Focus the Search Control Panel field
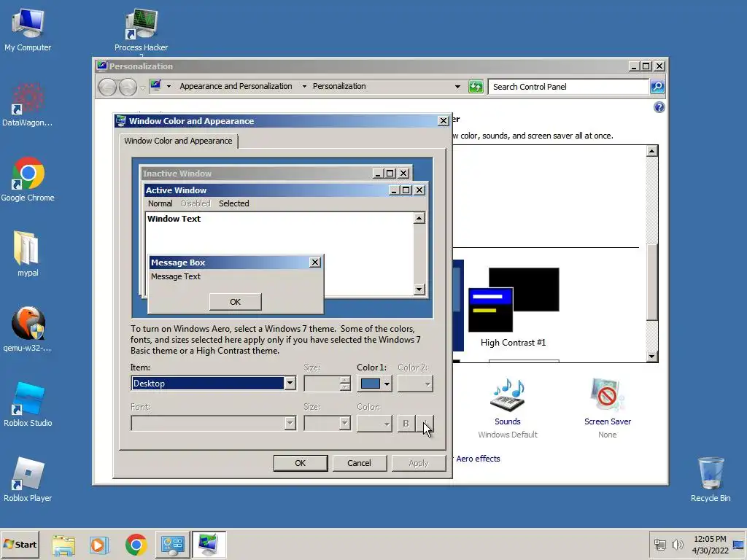Image resolution: width=747 pixels, height=560 pixels. pyautogui.click(x=569, y=87)
